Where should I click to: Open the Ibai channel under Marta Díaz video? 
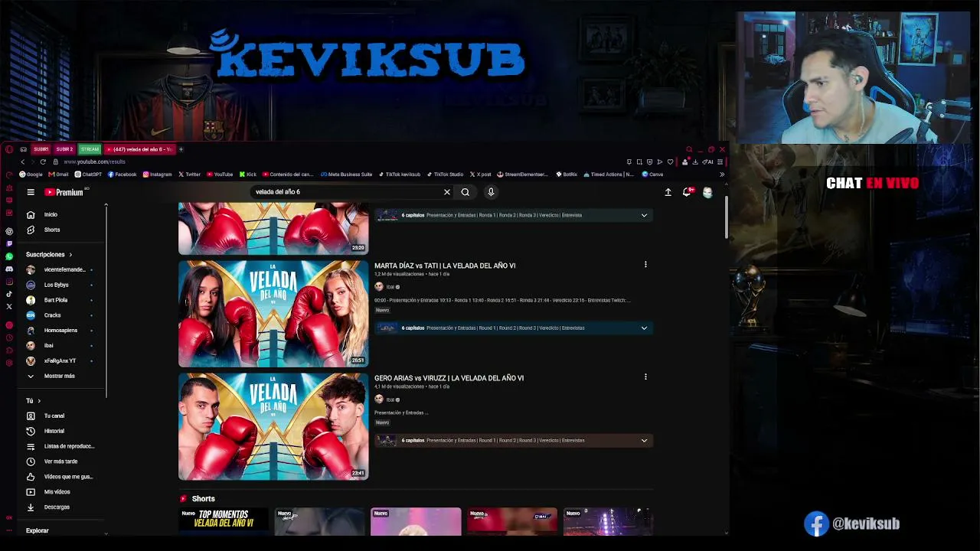tap(390, 287)
